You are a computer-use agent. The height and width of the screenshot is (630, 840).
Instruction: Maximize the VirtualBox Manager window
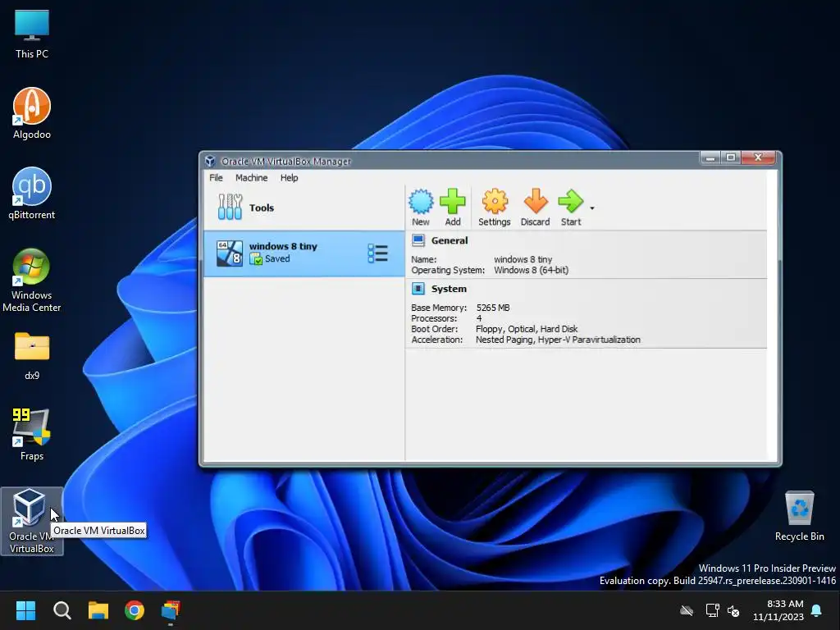point(731,157)
